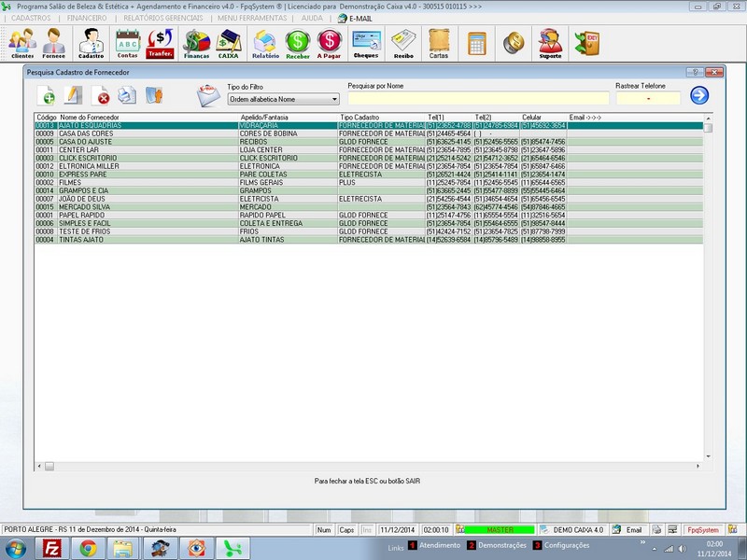
Task: Sort by Nome do Fornecedor column header
Action: click(89, 118)
